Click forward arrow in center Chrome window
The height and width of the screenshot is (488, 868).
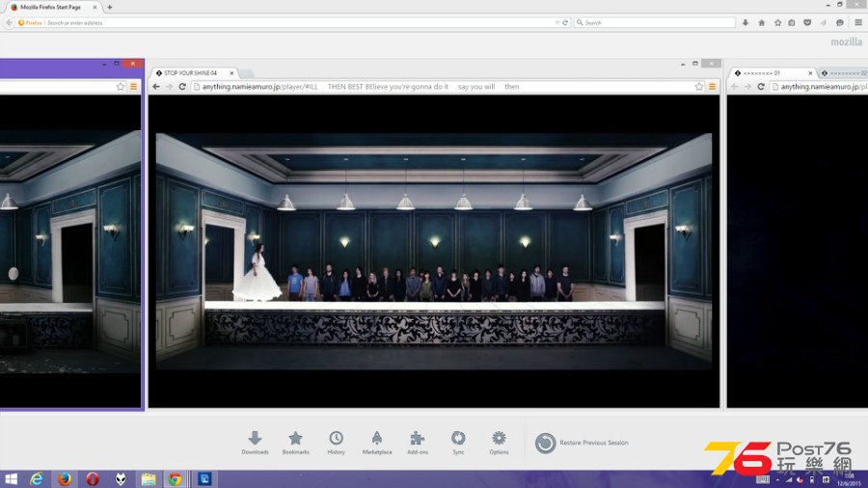[169, 86]
